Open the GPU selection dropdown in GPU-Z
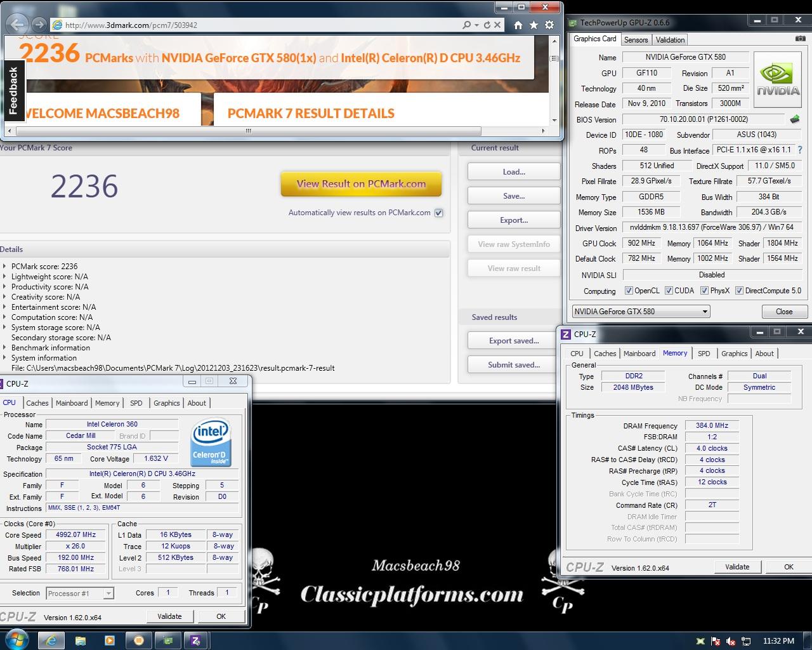The width and height of the screenshot is (812, 650). (641, 312)
